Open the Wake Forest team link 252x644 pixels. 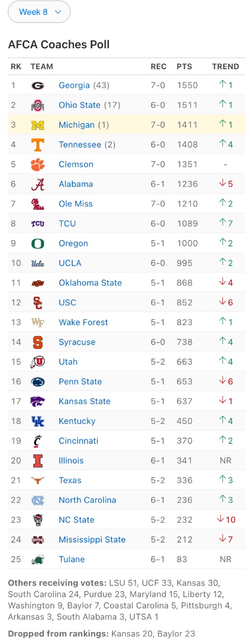[x=83, y=323]
